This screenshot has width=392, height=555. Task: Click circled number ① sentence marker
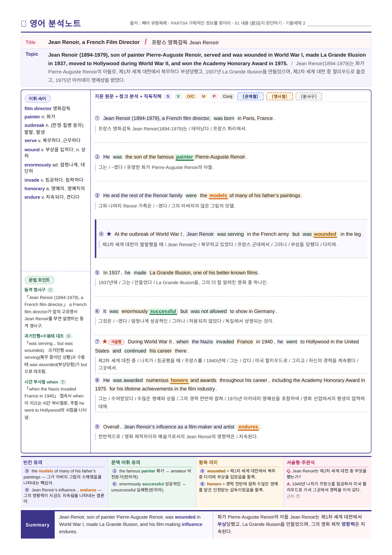(x=97, y=118)
